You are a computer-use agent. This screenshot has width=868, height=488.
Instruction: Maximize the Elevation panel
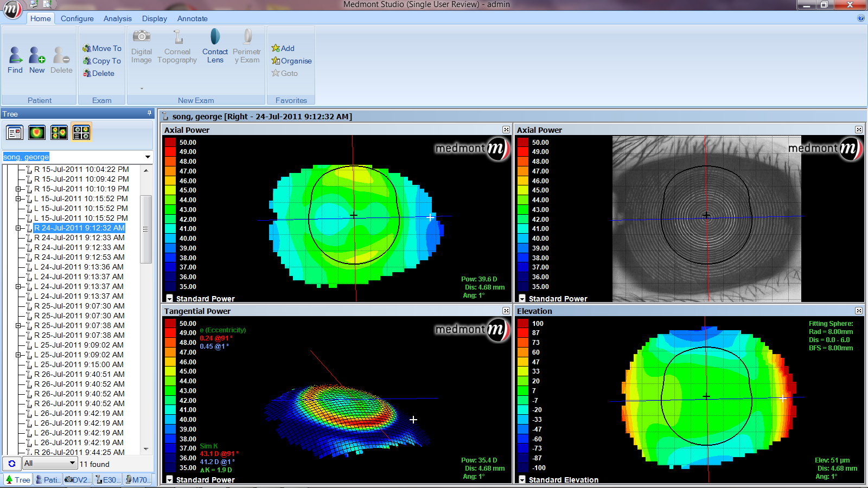859,311
